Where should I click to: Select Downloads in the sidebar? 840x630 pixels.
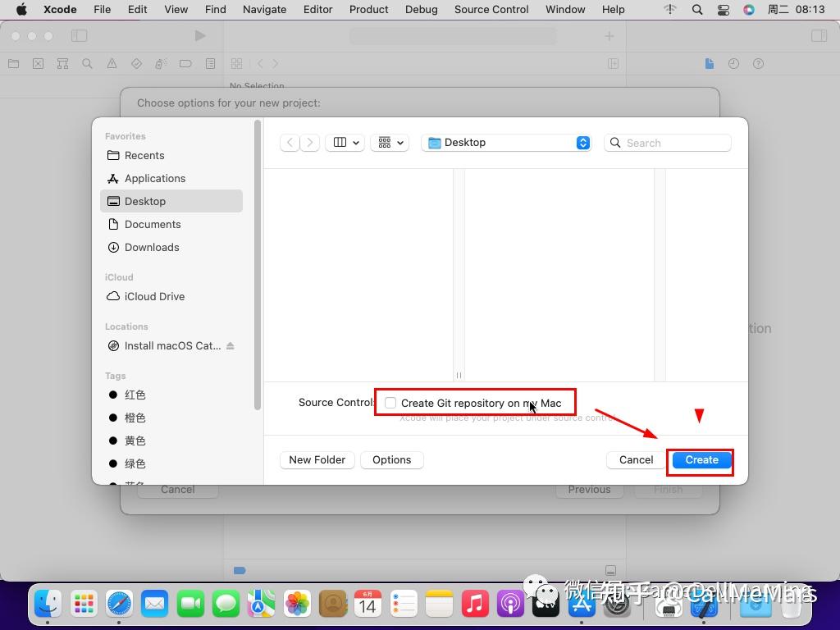click(171, 248)
